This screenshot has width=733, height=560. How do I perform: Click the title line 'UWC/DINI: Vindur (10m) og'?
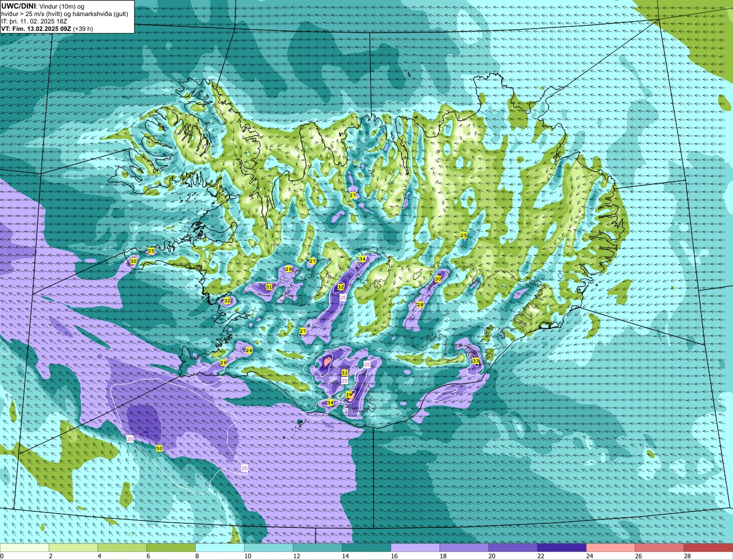[x=43, y=6]
